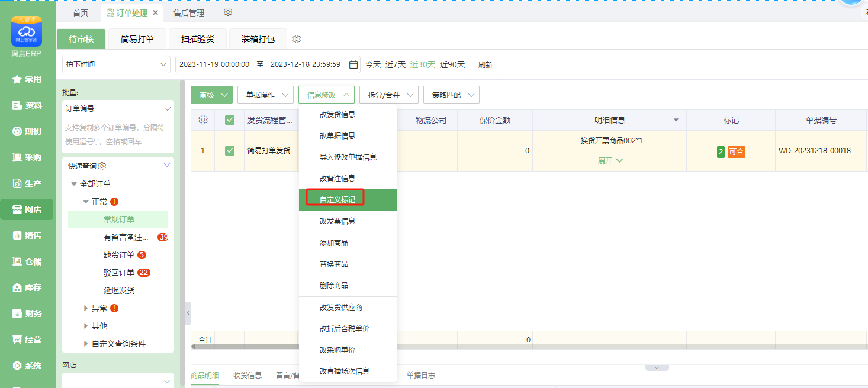The height and width of the screenshot is (388, 868).
Task: Click the 刷新 refresh button
Action: (x=485, y=64)
